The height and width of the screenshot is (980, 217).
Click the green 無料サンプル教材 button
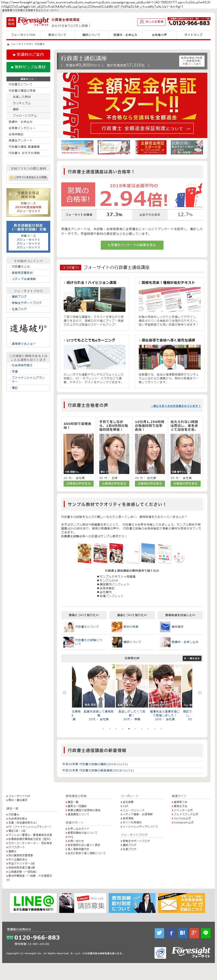[x=28, y=67]
